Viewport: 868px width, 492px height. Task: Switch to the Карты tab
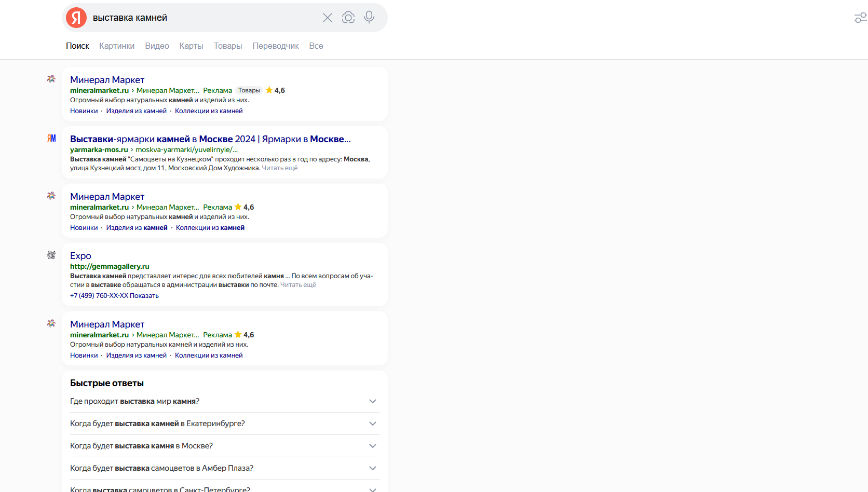tap(191, 46)
